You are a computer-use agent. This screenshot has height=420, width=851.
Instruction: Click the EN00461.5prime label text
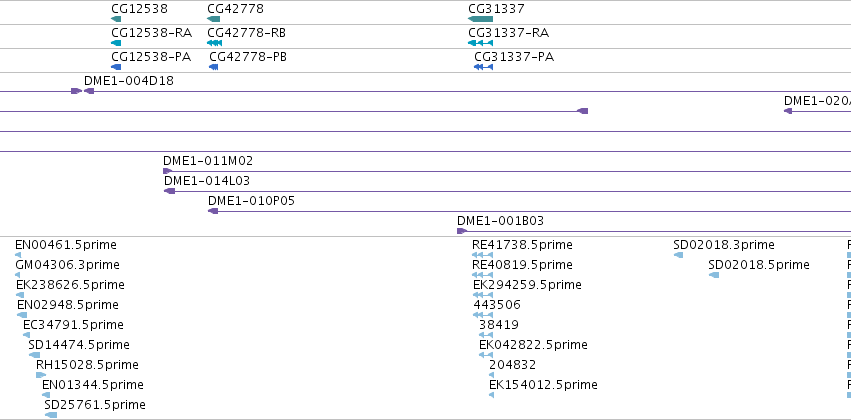pyautogui.click(x=66, y=245)
